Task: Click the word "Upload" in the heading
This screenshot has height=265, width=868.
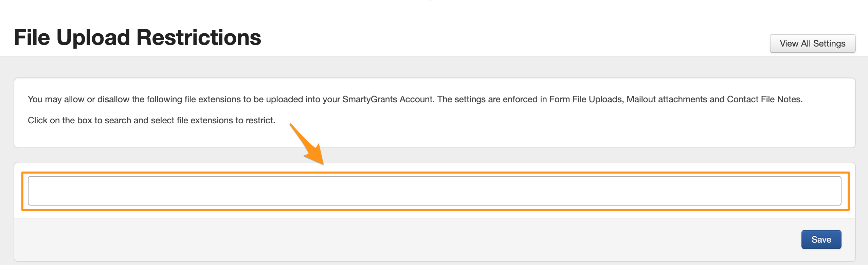Action: 93,37
